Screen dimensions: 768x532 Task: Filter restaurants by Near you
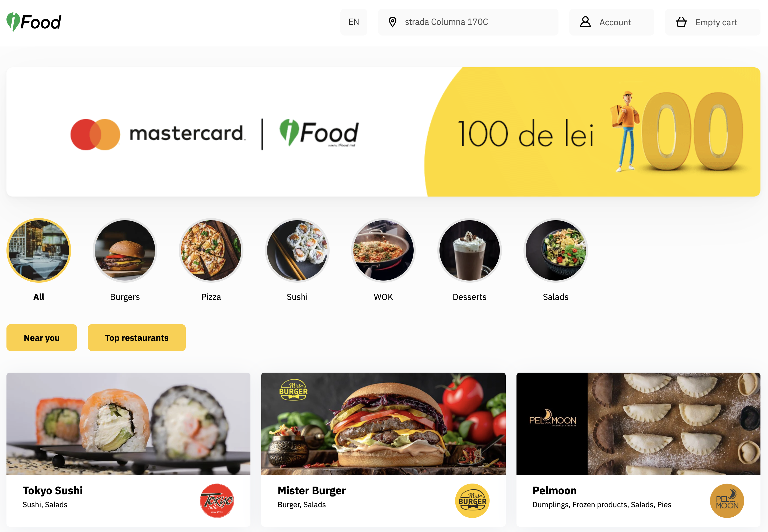[42, 338]
